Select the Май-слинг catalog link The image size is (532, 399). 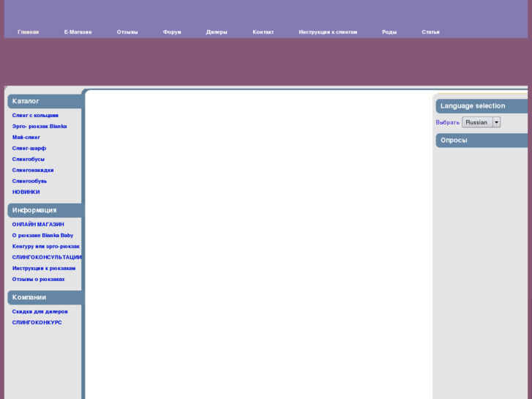26,137
